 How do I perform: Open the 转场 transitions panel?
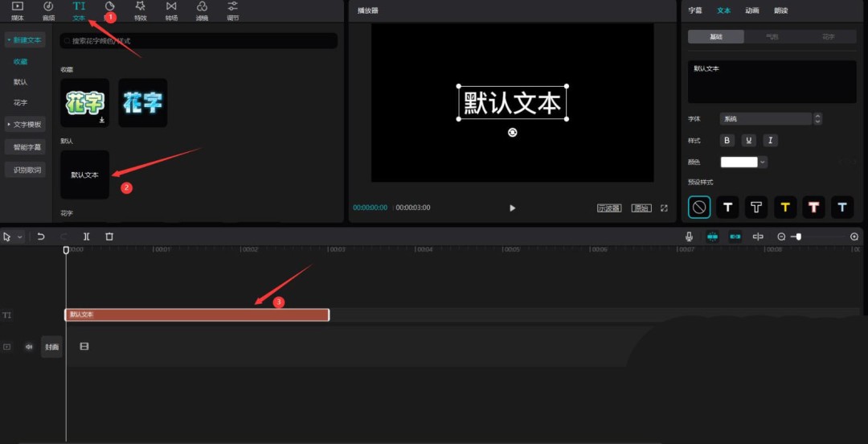[171, 10]
